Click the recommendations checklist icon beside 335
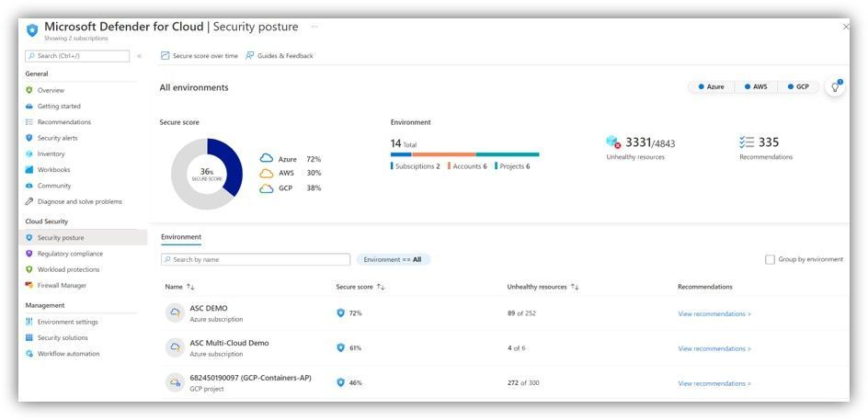 click(x=747, y=142)
